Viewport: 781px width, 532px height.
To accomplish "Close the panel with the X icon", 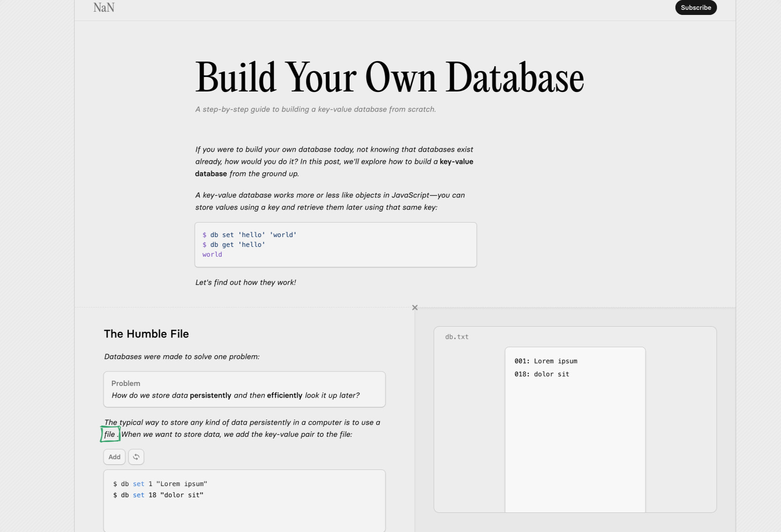I will coord(415,308).
